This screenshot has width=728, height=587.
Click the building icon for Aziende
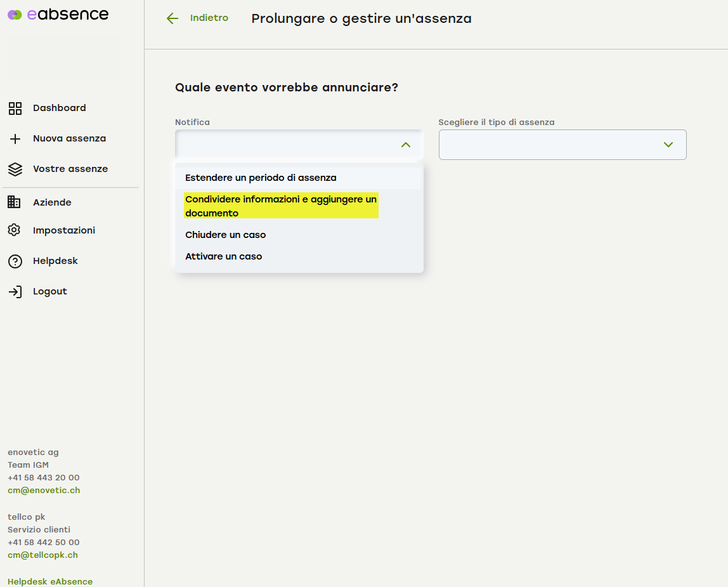14,202
